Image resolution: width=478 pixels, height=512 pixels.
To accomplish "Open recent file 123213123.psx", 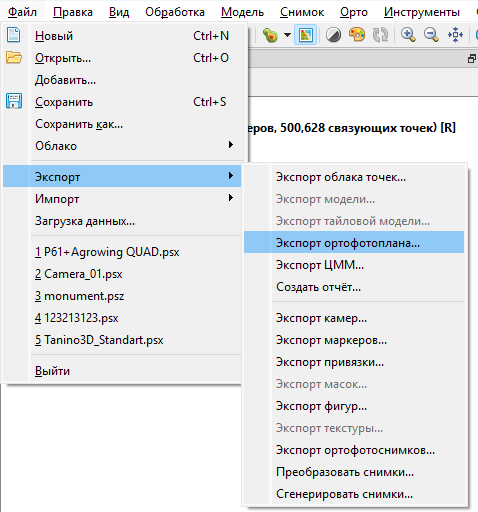I will click(122, 318).
